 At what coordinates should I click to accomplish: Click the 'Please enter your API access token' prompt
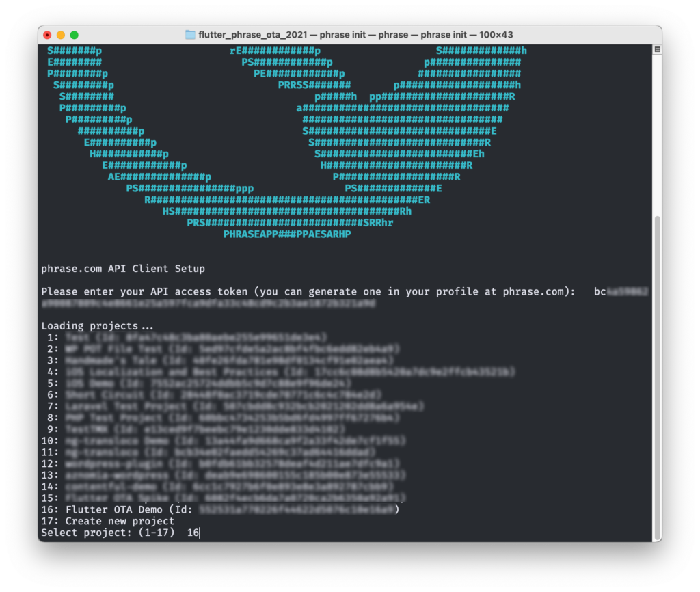point(308,292)
